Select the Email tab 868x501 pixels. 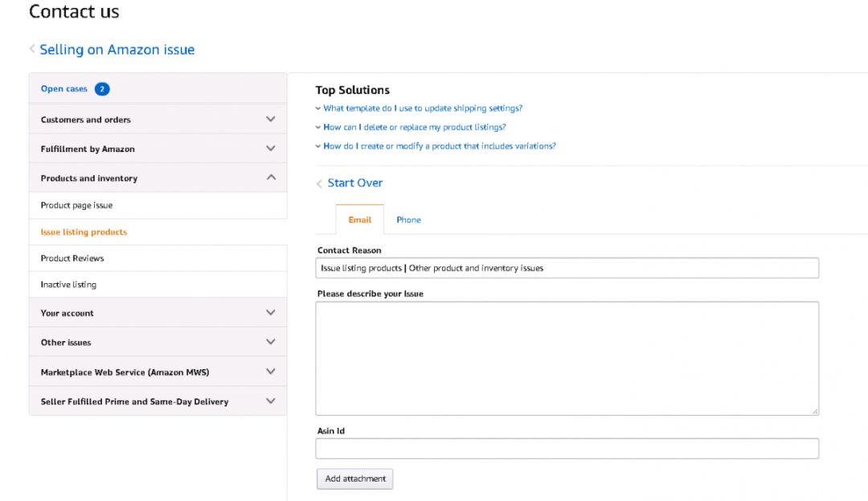[359, 220]
